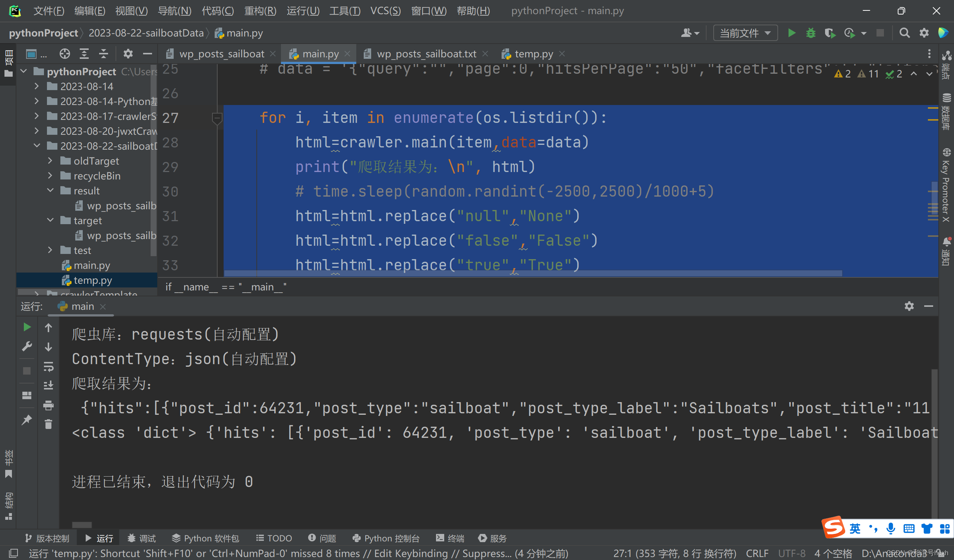954x560 pixels.
Task: Open the user account icon menu
Action: (x=690, y=33)
